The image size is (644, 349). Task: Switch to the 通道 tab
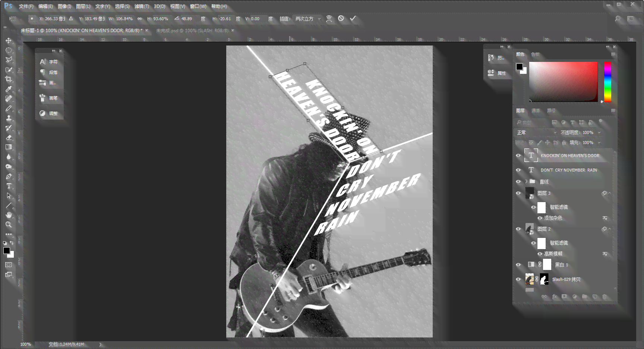536,110
